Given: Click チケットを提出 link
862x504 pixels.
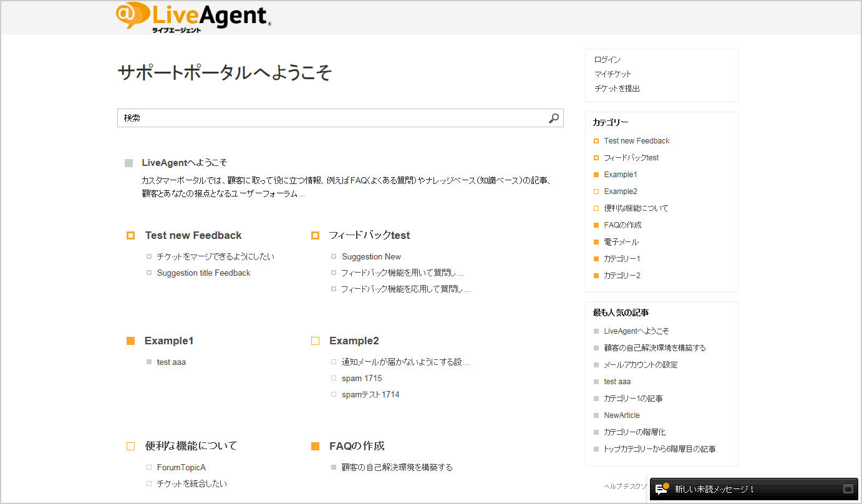Looking at the screenshot, I should pyautogui.click(x=617, y=89).
